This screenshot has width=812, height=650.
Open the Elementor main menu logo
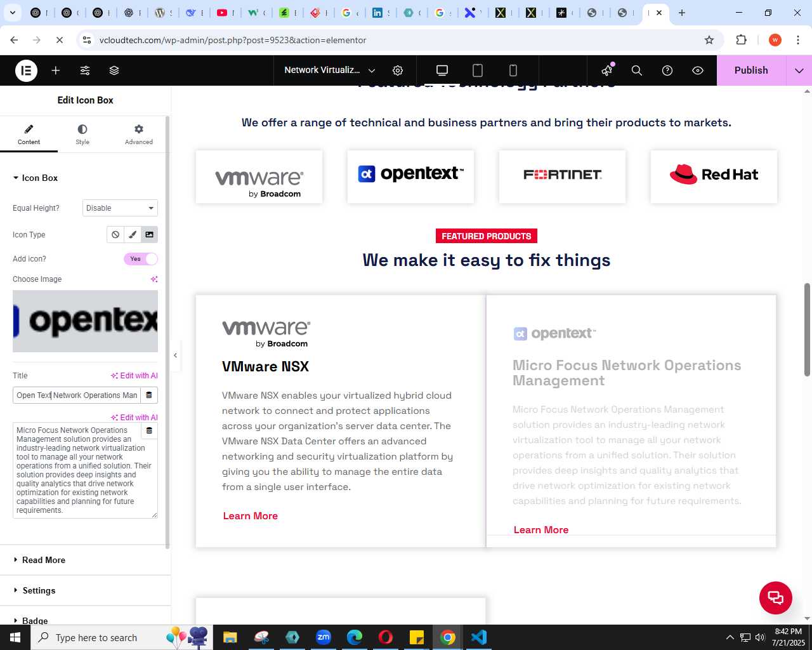(x=26, y=70)
